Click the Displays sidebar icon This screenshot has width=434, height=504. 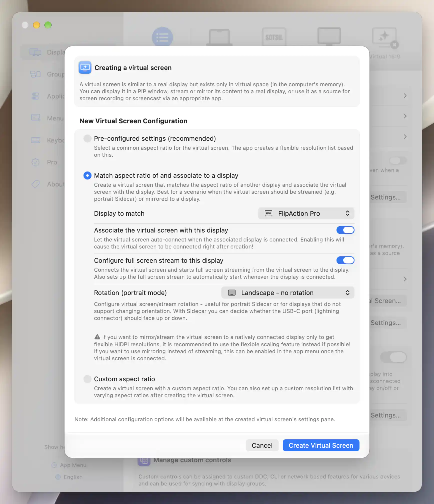(35, 52)
